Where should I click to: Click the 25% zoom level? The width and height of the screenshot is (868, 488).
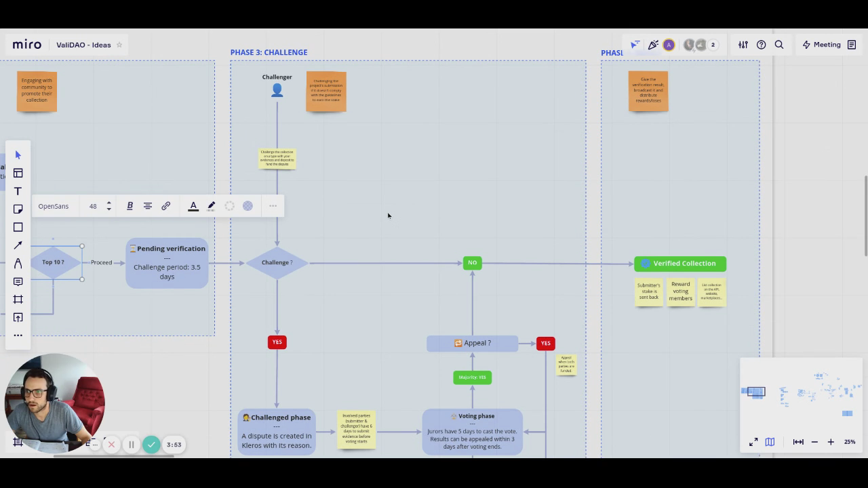(850, 442)
